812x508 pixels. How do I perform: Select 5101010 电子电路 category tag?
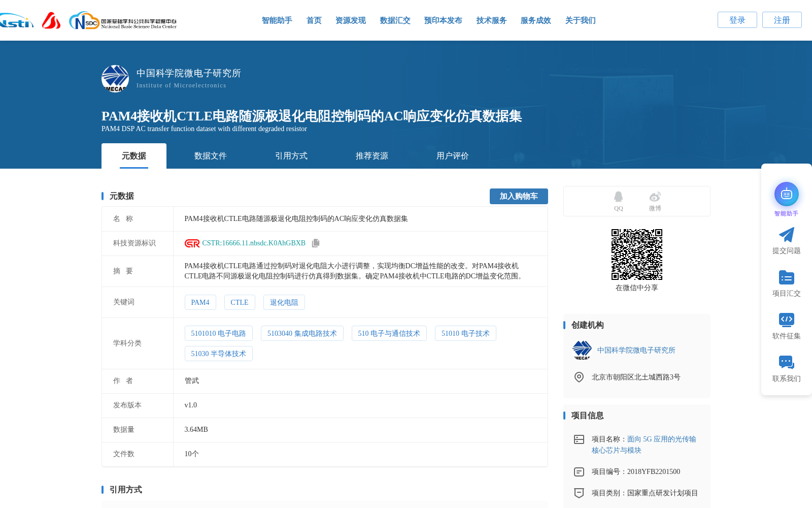click(x=219, y=333)
